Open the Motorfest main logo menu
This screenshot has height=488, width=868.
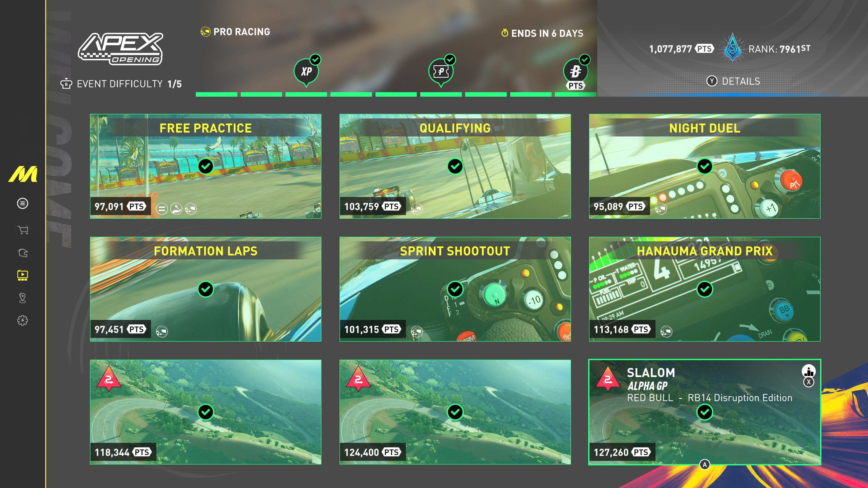point(23,174)
